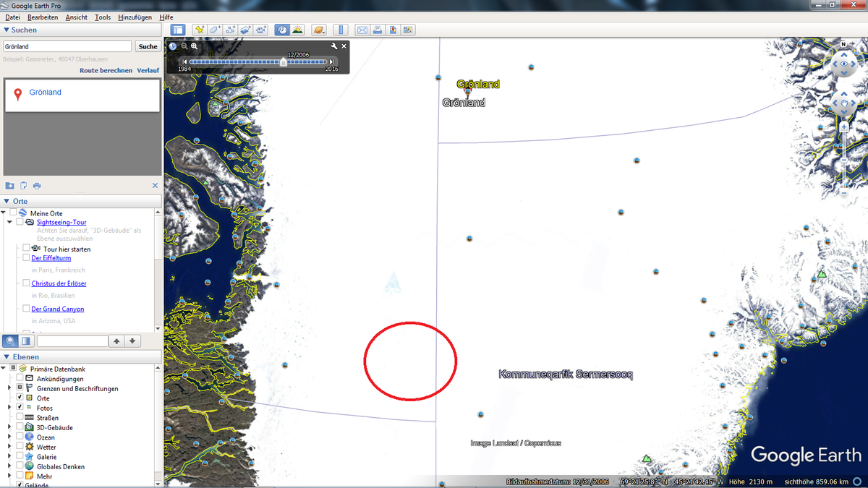Image resolution: width=868 pixels, height=488 pixels.
Task: Switch planets via the planet dropdown
Action: point(319,30)
